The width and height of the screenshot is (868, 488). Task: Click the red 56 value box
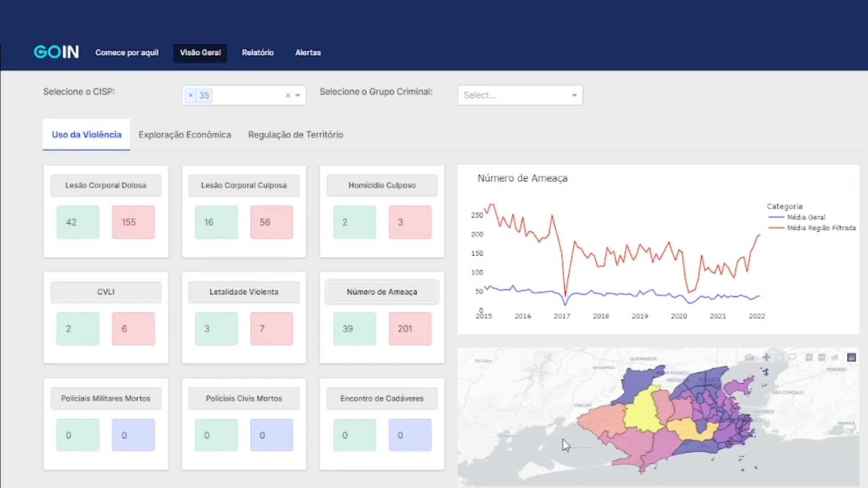click(272, 222)
